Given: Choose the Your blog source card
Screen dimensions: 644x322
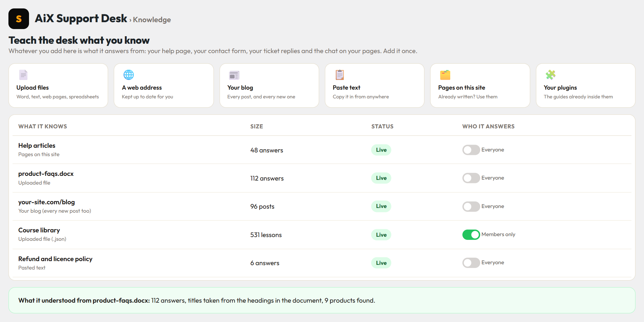Looking at the screenshot, I should click(x=269, y=86).
